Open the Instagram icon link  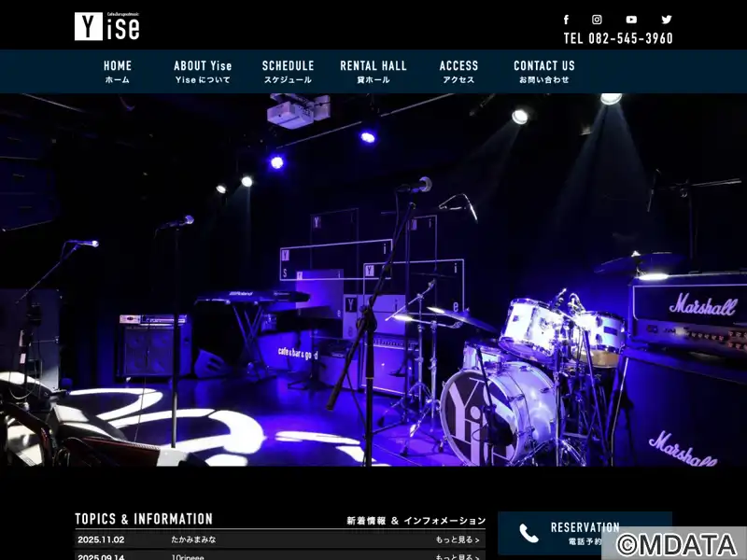point(597,20)
